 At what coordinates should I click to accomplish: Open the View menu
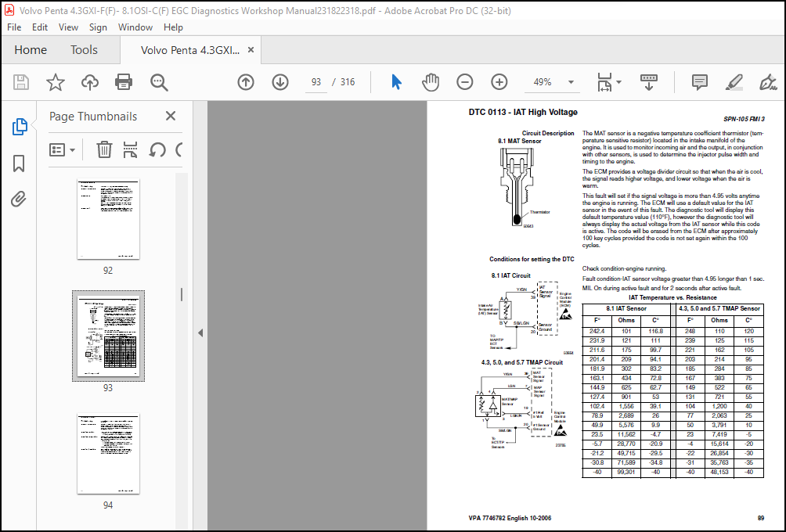68,27
